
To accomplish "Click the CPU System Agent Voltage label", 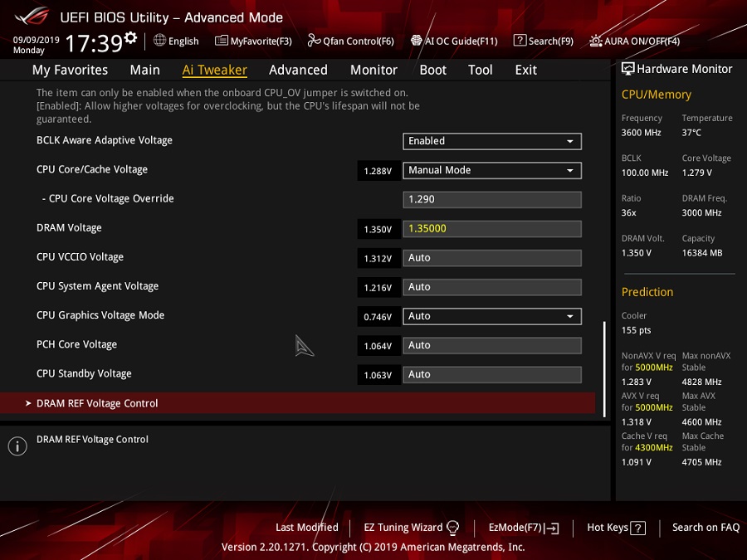I will 98,286.
